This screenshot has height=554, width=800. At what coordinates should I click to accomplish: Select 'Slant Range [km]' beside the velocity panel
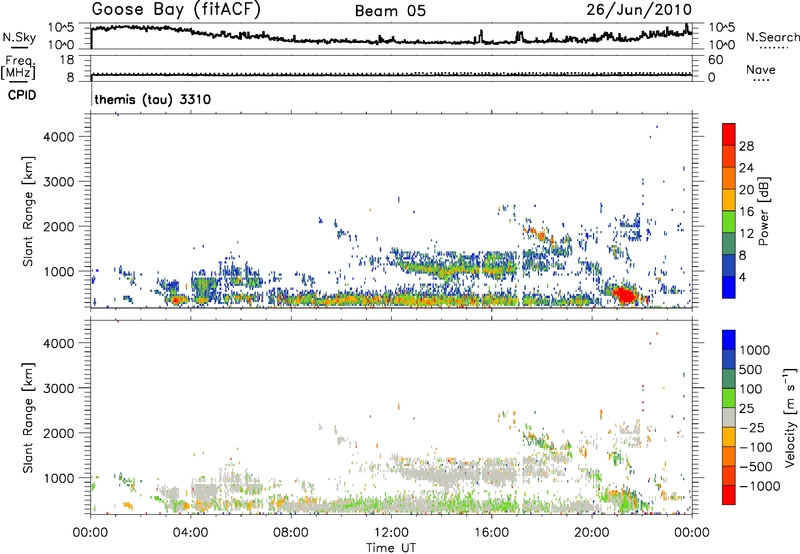tap(28, 418)
